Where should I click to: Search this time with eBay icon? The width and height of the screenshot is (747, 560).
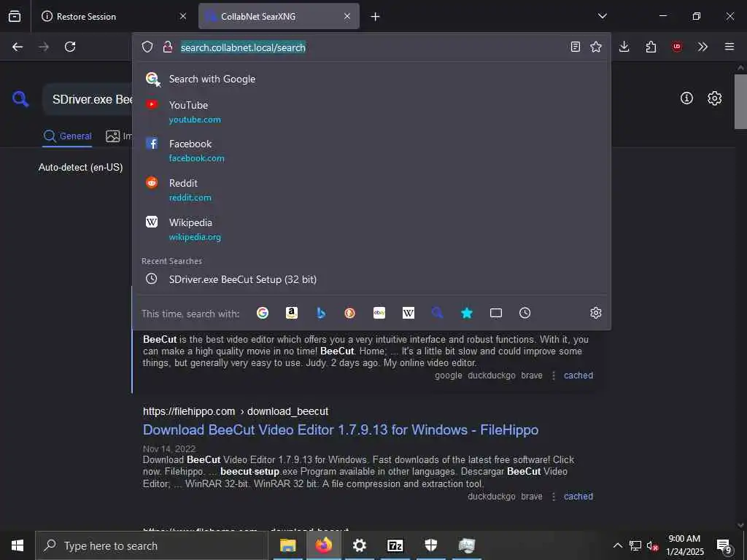[379, 313]
